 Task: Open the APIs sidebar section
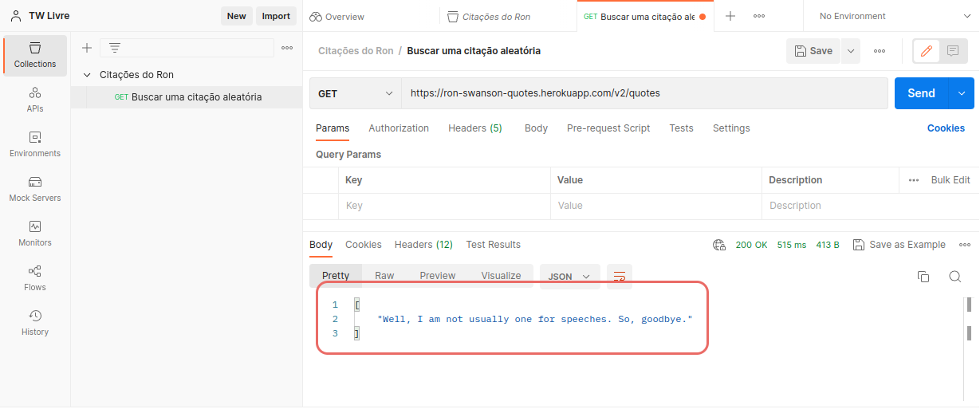[35, 100]
